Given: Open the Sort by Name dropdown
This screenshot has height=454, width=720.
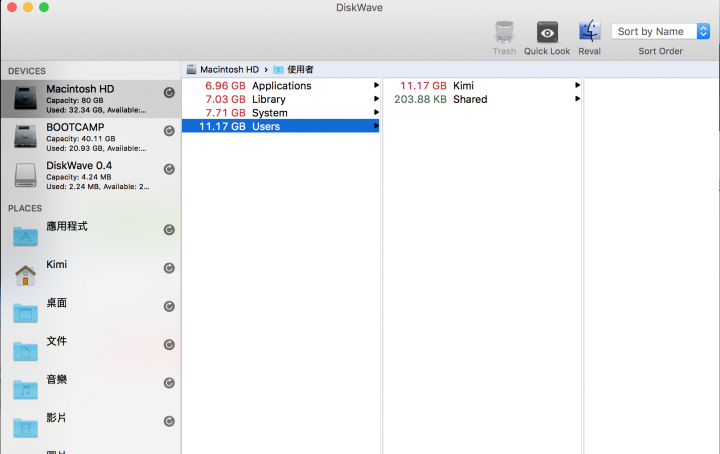Looking at the screenshot, I should coord(660,31).
